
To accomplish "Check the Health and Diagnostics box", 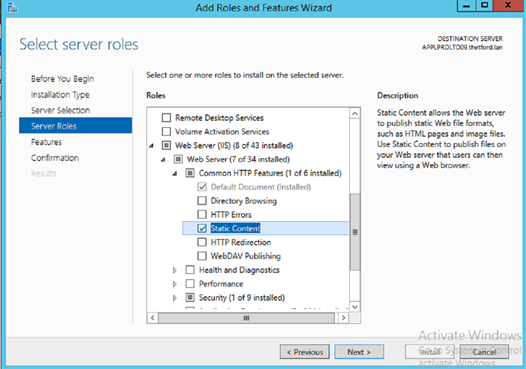I will [190, 270].
